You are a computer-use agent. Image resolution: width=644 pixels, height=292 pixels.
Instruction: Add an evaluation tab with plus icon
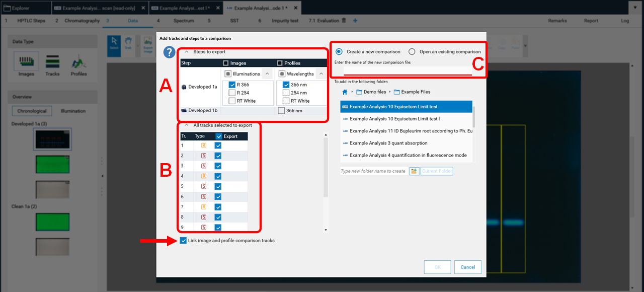355,21
